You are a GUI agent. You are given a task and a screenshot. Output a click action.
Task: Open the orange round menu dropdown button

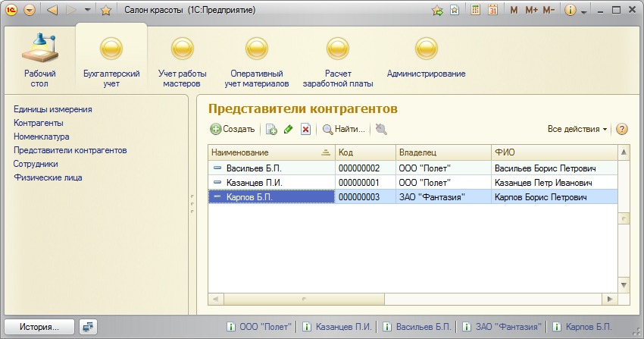[29, 10]
